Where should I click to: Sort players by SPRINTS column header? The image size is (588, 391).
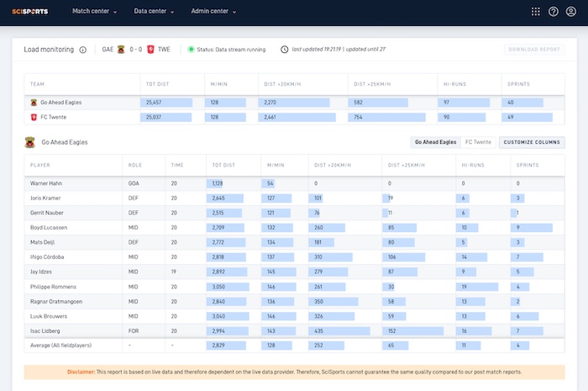pyautogui.click(x=527, y=164)
